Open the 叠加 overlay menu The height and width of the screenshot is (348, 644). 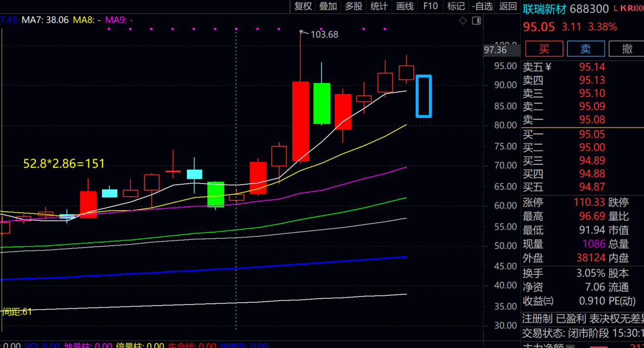pyautogui.click(x=328, y=6)
